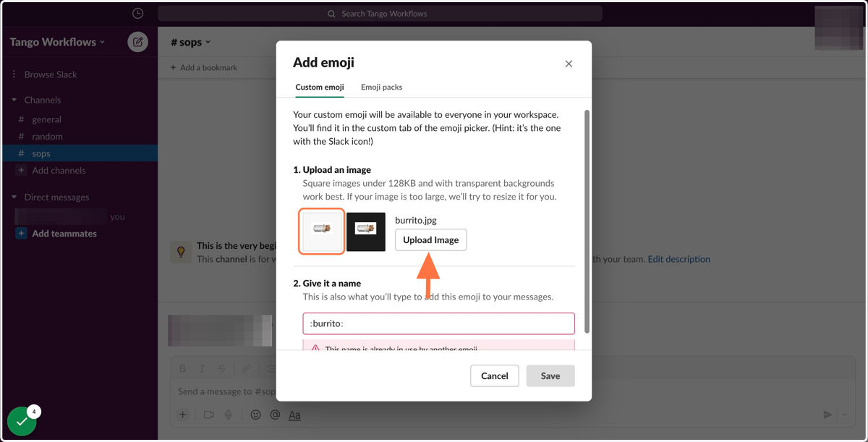Image resolution: width=868 pixels, height=442 pixels.
Task: Open the #sops channel header dropdown
Action: pyautogui.click(x=191, y=42)
